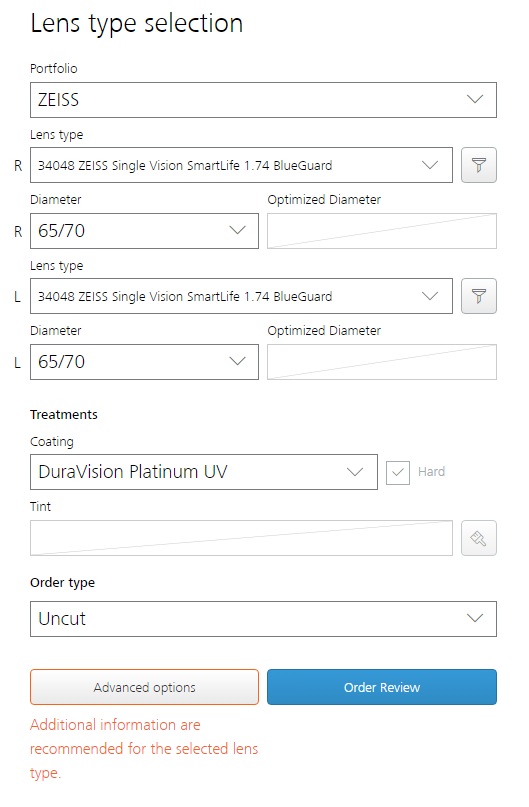Click the Advanced options button

pos(145,687)
